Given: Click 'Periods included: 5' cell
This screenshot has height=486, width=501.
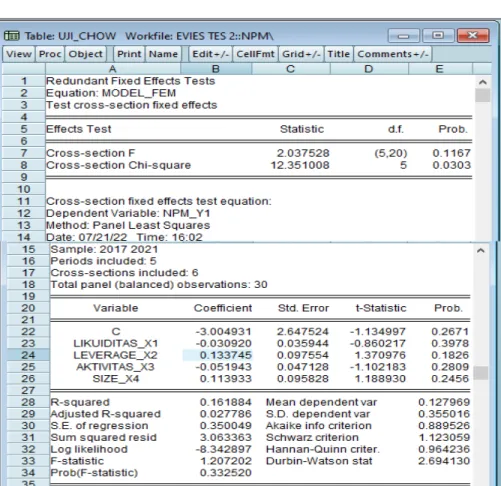Looking at the screenshot, I should point(103,261).
